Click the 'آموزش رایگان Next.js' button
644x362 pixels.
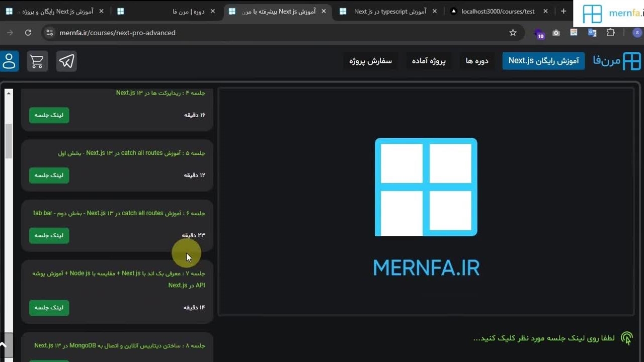coord(543,61)
